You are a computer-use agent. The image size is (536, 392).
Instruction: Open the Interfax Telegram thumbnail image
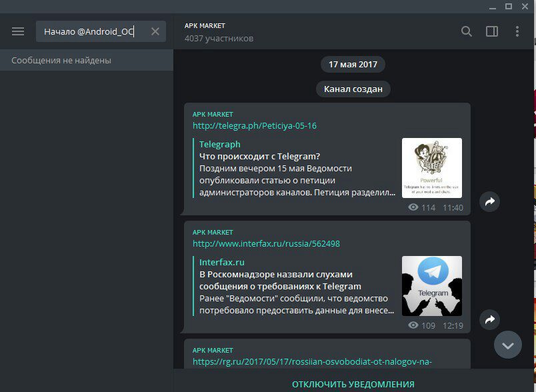(x=432, y=286)
